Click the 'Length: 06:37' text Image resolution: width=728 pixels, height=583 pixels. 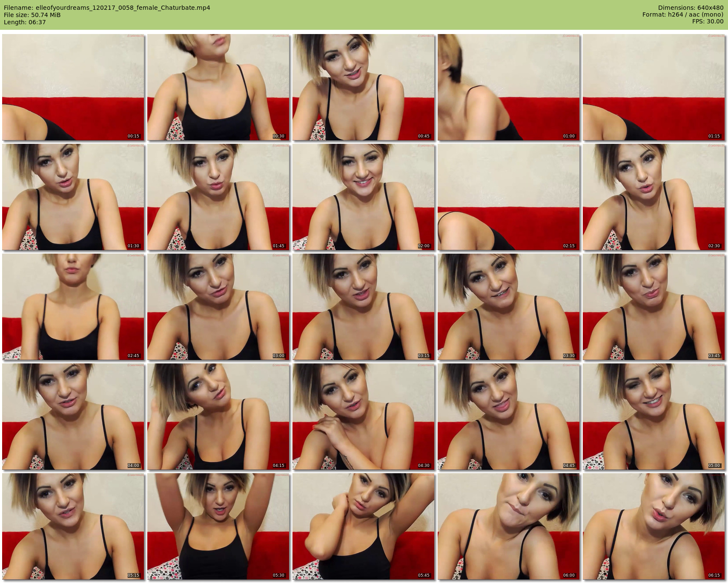coord(25,22)
